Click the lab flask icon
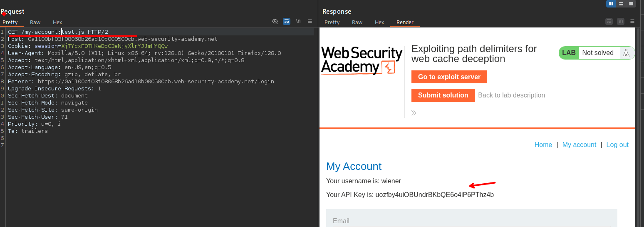 [x=626, y=53]
